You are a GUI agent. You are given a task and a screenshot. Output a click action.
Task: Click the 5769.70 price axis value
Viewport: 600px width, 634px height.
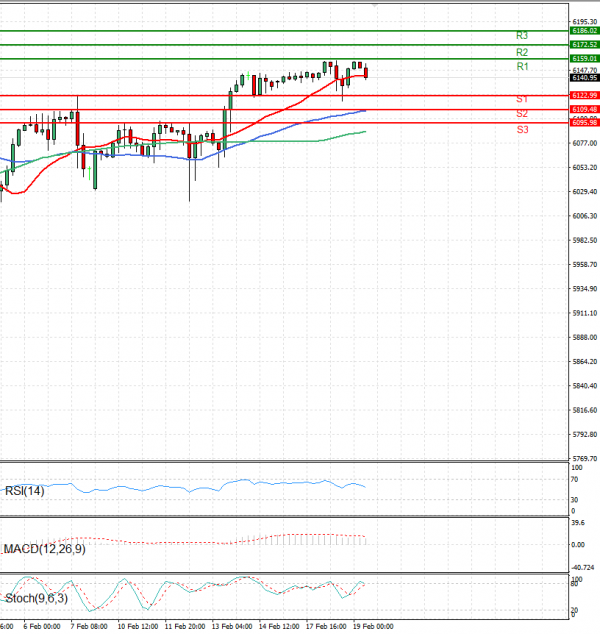tap(585, 459)
